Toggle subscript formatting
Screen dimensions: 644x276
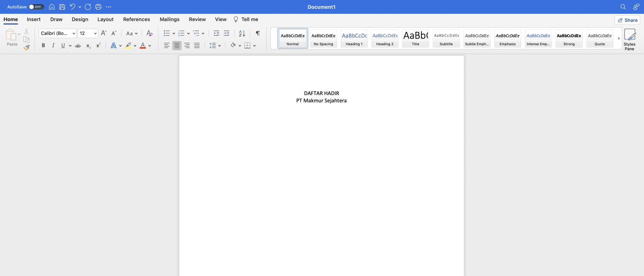click(88, 46)
